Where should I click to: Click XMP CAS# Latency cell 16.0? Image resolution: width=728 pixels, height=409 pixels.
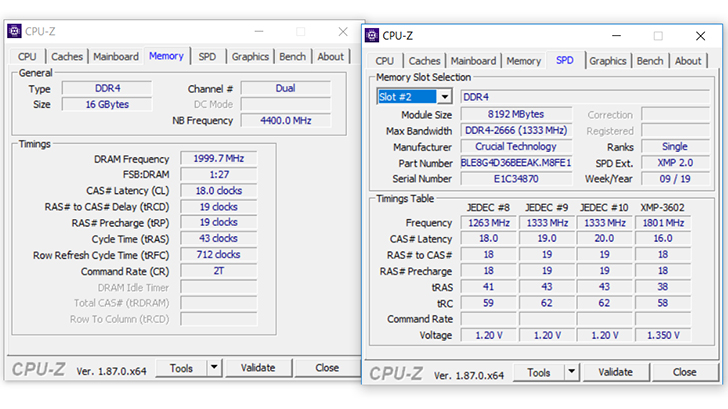(663, 239)
